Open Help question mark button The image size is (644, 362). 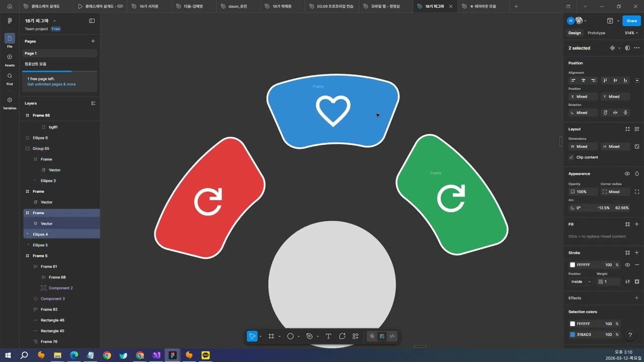click(x=630, y=335)
